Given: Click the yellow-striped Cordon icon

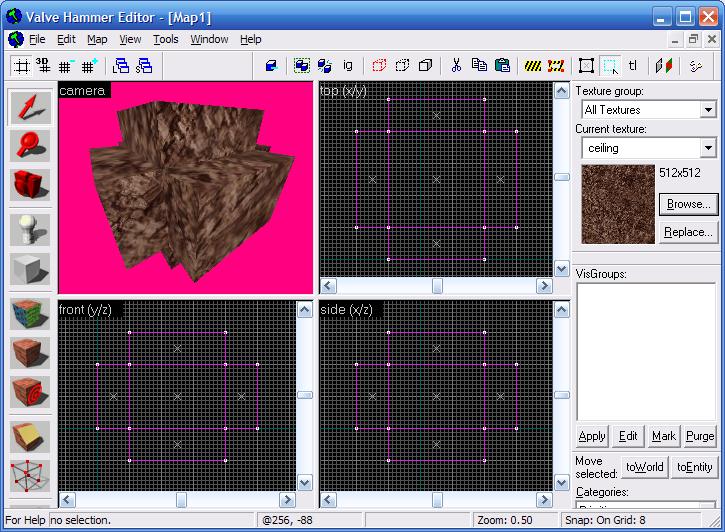Looking at the screenshot, I should [x=533, y=66].
